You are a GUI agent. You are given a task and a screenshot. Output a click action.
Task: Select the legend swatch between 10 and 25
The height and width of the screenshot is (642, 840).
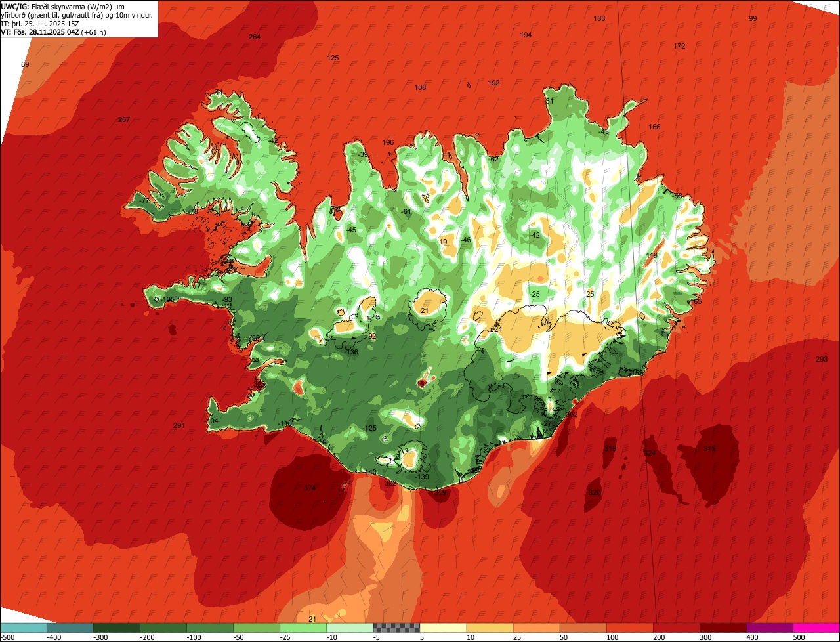490,628
